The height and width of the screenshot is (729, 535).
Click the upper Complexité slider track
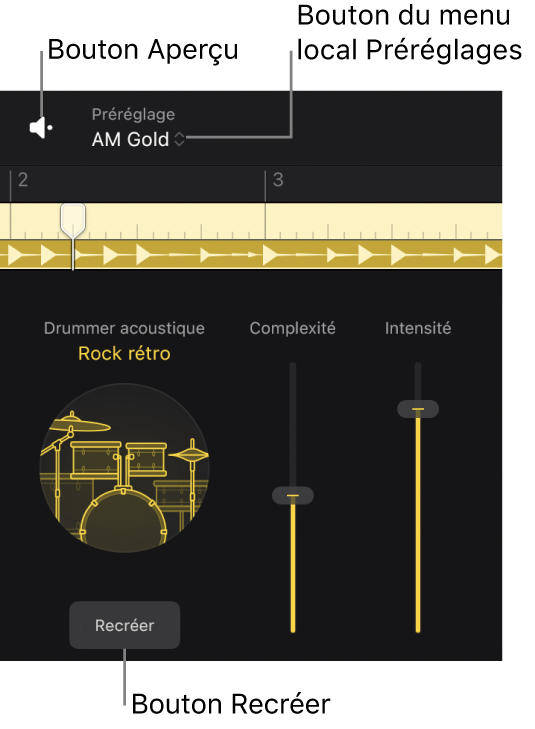[x=293, y=424]
